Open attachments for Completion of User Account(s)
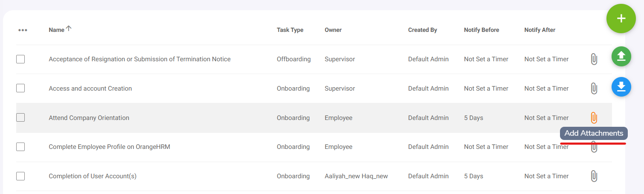Viewport: 644px width, 194px height. pyautogui.click(x=594, y=176)
